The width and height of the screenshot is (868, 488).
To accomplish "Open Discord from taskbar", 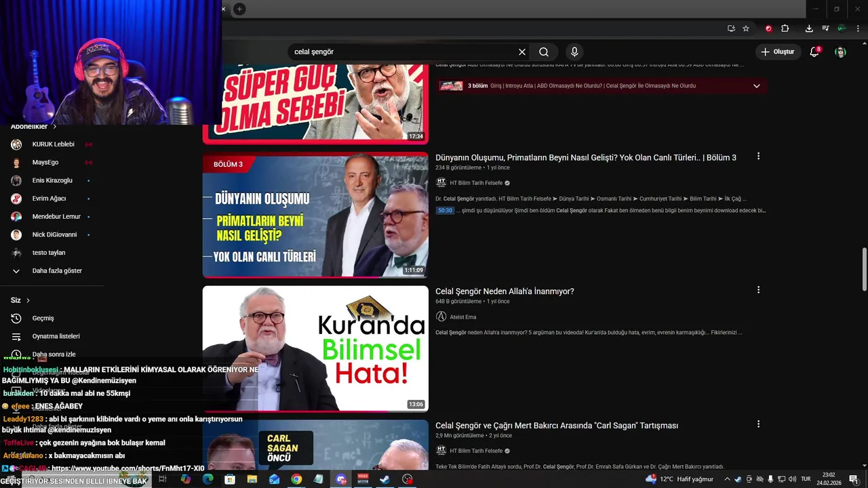I will tap(341, 479).
